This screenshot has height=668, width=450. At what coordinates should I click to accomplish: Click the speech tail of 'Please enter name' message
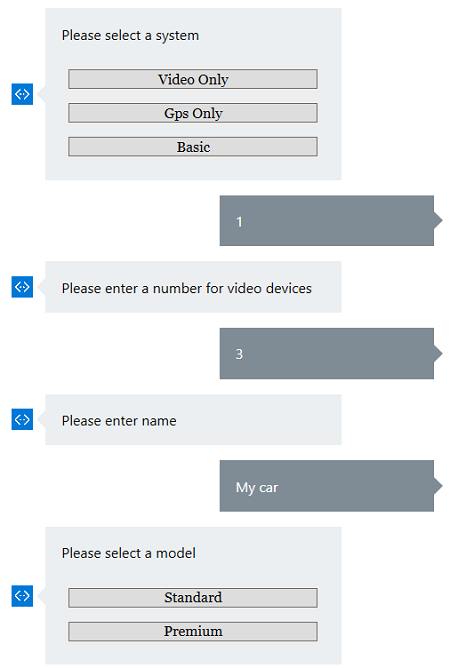click(41, 419)
